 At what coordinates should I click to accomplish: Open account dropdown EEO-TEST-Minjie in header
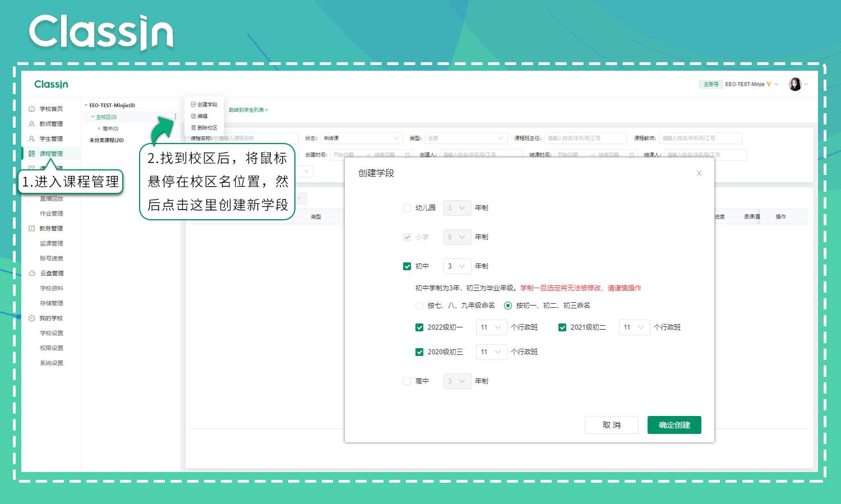tap(751, 84)
